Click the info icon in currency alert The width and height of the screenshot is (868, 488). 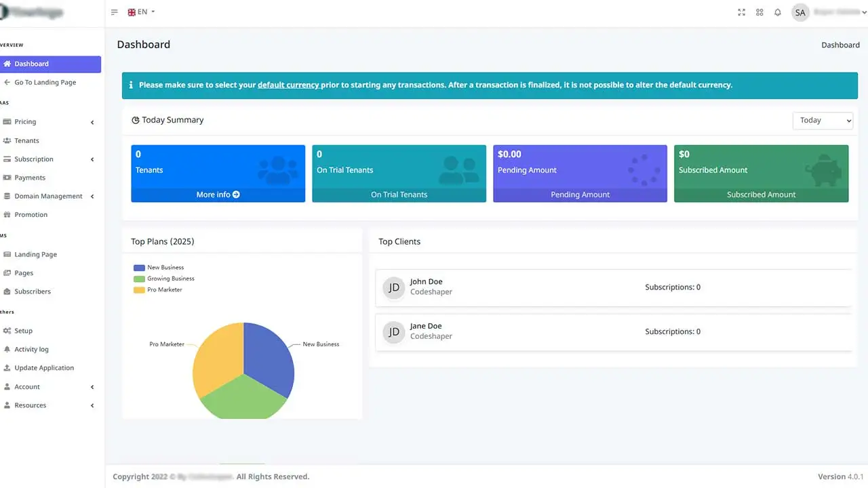tap(131, 85)
